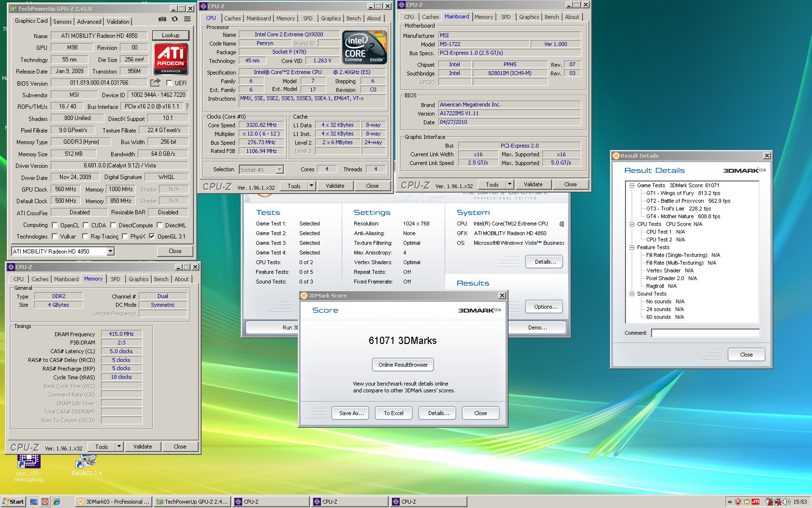Open the GPU-Z hamburger menu icon

[x=187, y=19]
